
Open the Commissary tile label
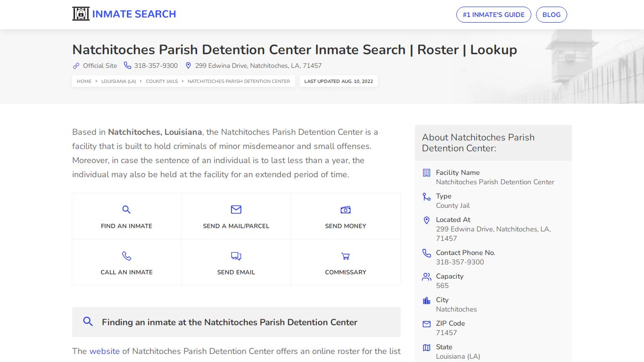pyautogui.click(x=346, y=272)
